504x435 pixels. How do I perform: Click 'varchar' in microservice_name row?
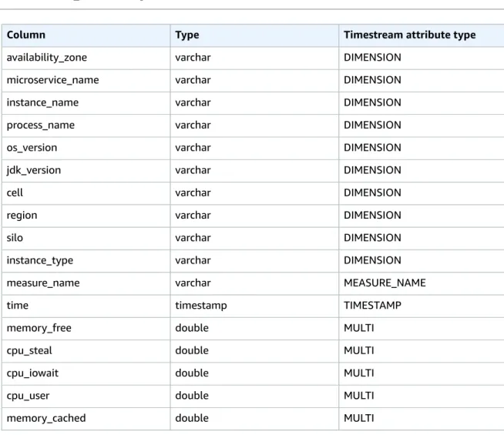[193, 80]
